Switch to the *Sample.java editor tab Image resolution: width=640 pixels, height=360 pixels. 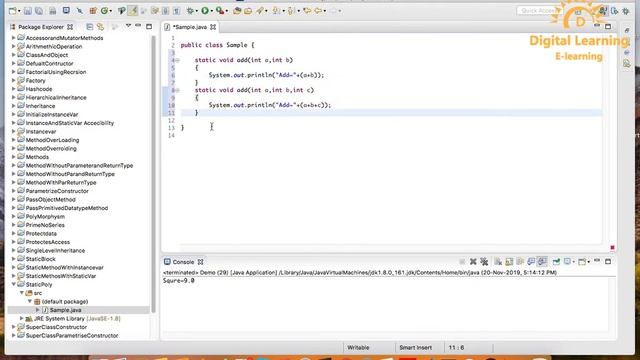click(x=190, y=27)
